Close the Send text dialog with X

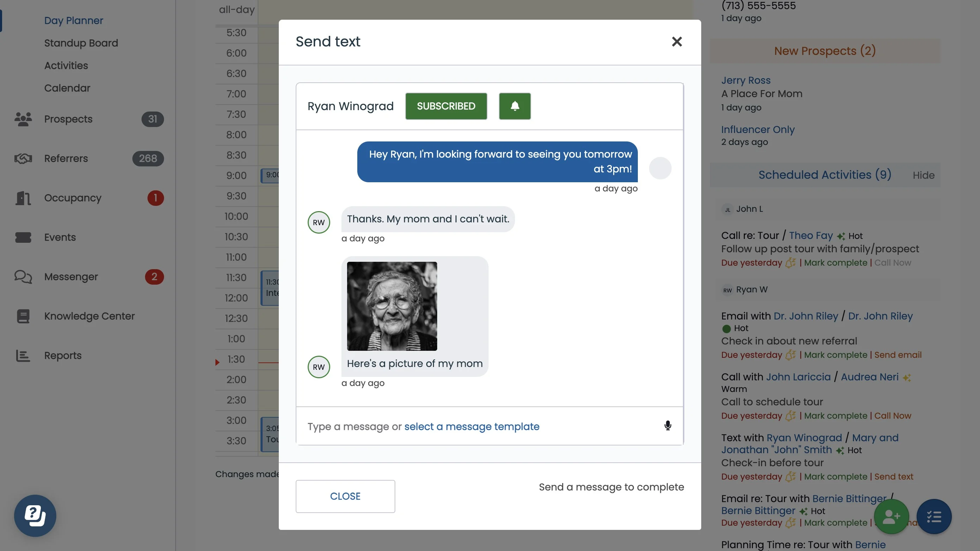[677, 42]
